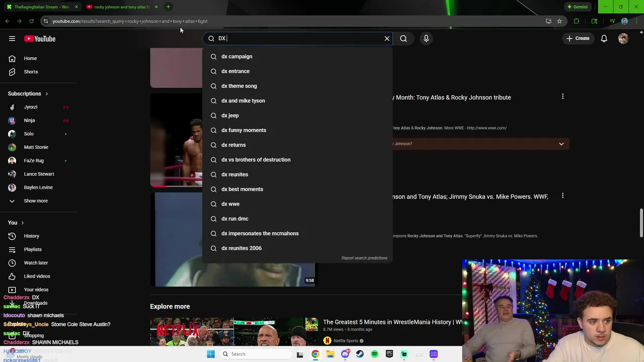The image size is (644, 362).
Task: Open the Netflix Sports channel
Action: coord(346,341)
